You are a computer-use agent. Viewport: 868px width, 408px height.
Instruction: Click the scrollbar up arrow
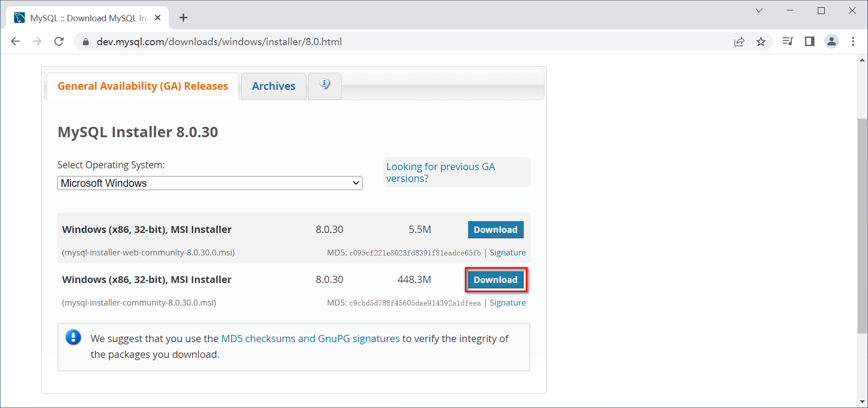click(x=862, y=60)
